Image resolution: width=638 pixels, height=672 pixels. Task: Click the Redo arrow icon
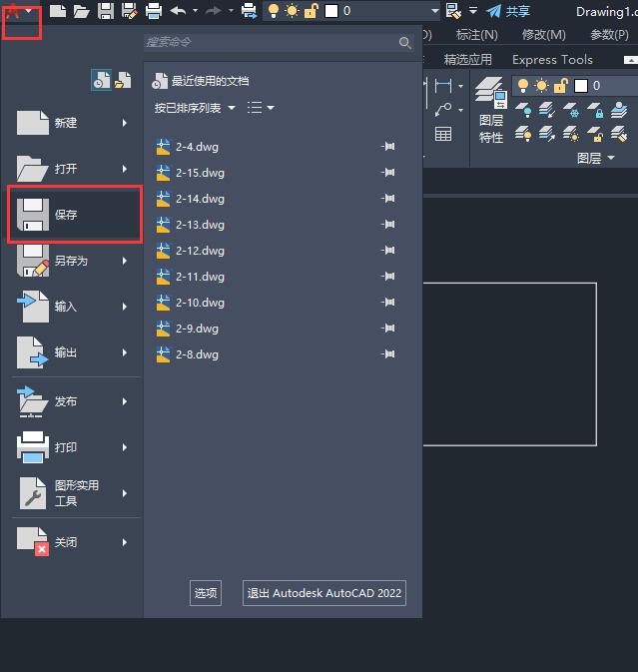click(x=214, y=10)
